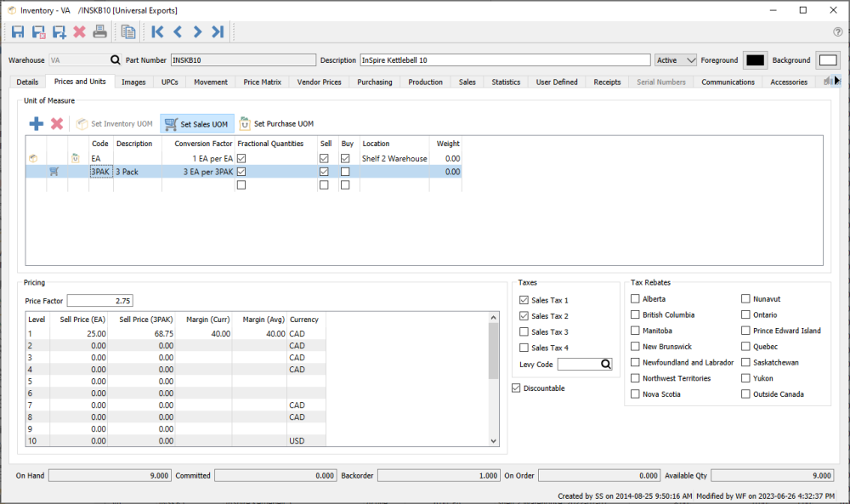Image resolution: width=850 pixels, height=504 pixels.
Task: Select the 3PAK code cell
Action: [x=101, y=171]
